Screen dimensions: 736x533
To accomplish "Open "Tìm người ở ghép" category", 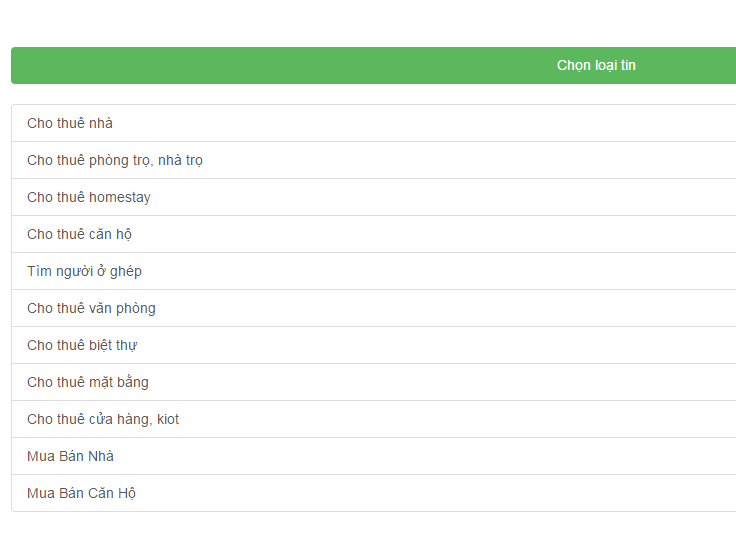I will coord(85,271).
